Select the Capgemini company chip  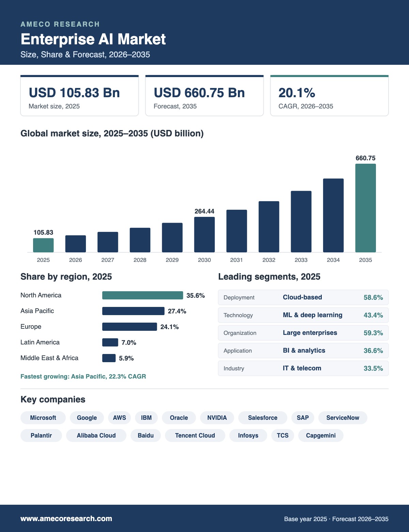pyautogui.click(x=321, y=435)
